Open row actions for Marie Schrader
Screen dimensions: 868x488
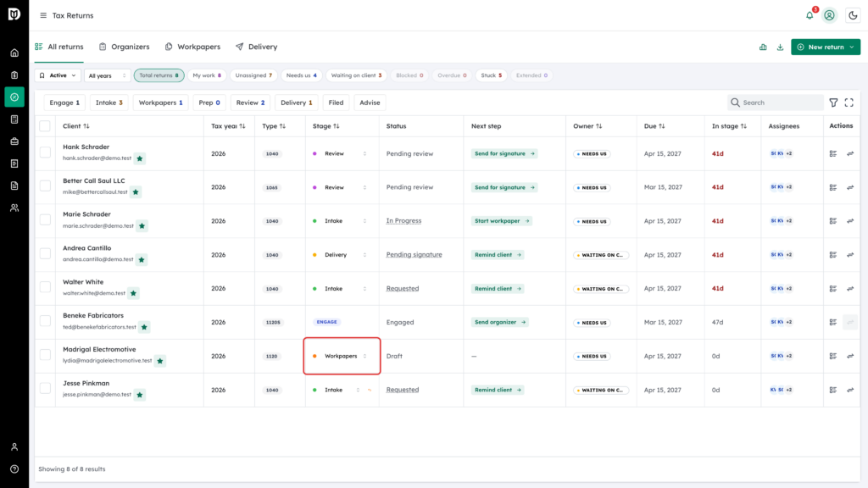point(833,221)
